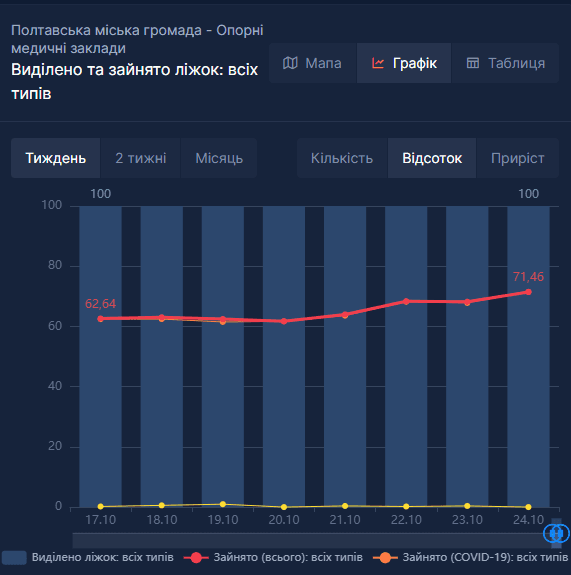Click the map icon beside Мапа
Viewport: 571px width, 575px height.
290,63
